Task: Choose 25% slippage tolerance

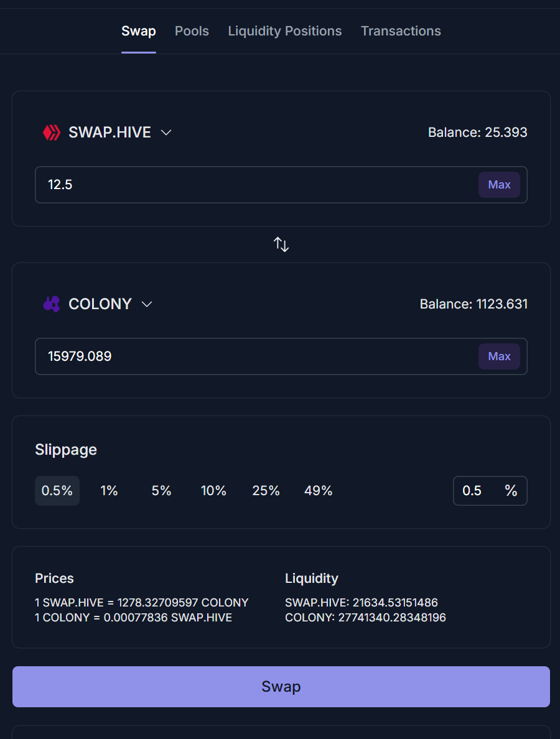Action: (266, 491)
